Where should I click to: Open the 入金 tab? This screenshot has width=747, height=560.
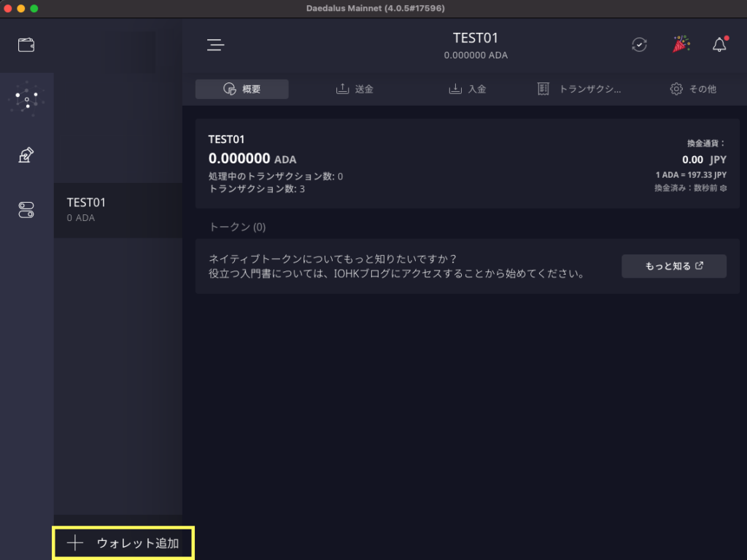point(468,89)
